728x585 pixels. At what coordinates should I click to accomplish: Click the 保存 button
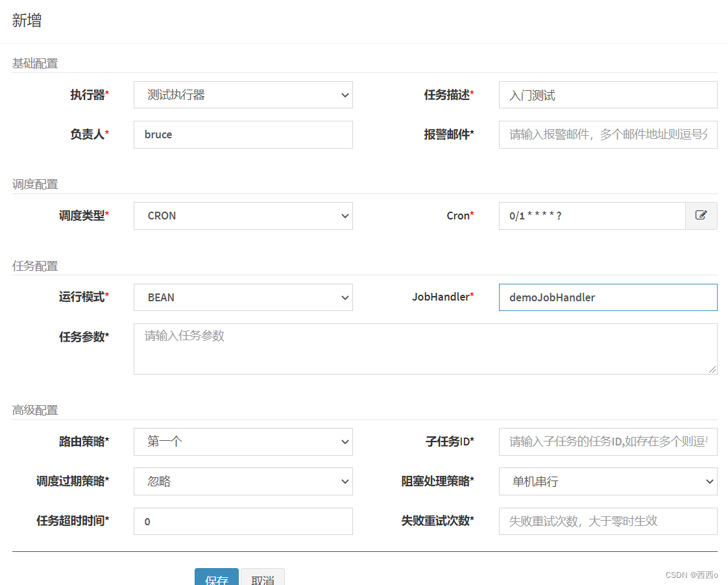[x=217, y=577]
